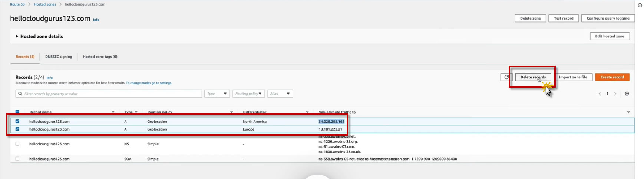This screenshot has height=179, width=644.
Task: Click the SOA record value text
Action: (388, 159)
